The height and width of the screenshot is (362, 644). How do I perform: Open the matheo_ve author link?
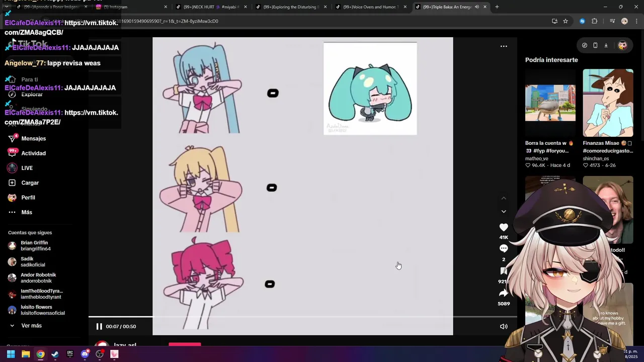(x=537, y=158)
